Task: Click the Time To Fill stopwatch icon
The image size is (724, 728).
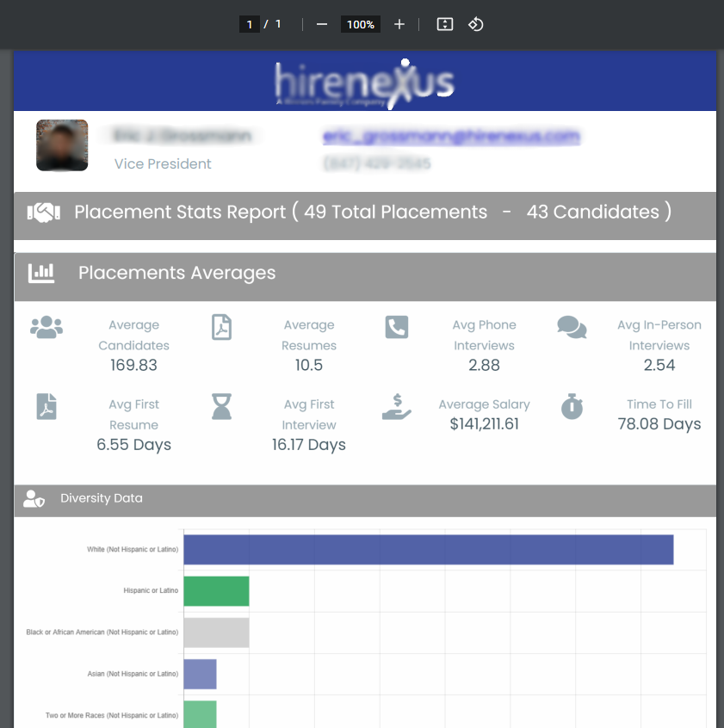Action: pos(572,407)
